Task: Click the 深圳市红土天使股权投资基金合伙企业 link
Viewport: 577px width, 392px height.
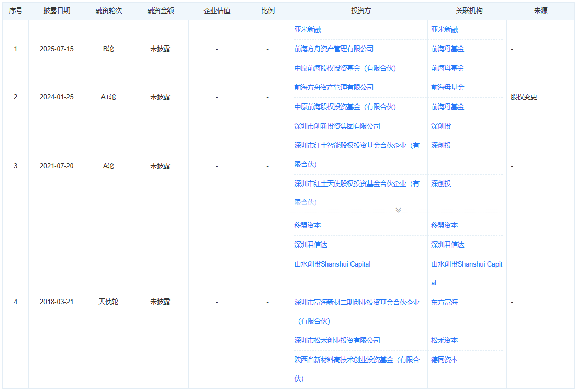Action: [356, 184]
